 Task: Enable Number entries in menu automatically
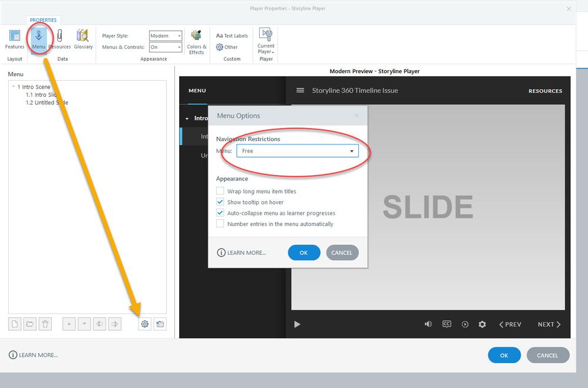(220, 224)
